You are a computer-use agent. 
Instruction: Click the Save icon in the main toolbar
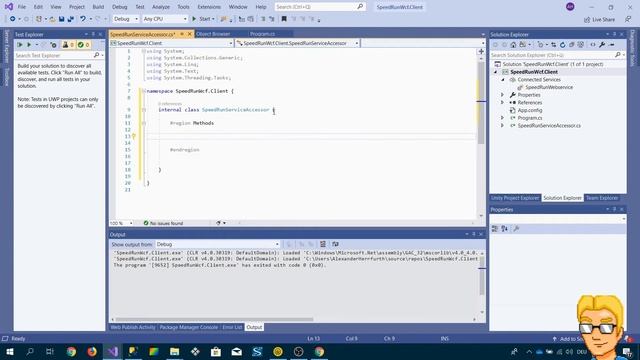coord(62,19)
